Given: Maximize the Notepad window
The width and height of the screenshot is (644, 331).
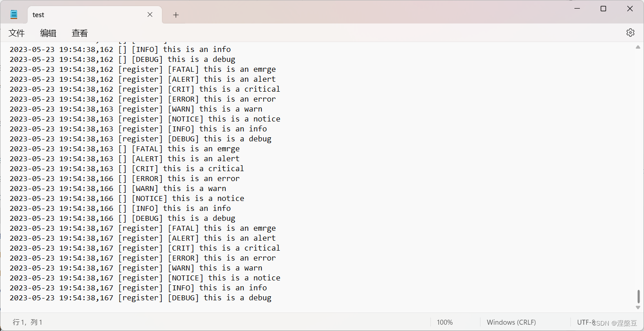Looking at the screenshot, I should pyautogui.click(x=603, y=9).
